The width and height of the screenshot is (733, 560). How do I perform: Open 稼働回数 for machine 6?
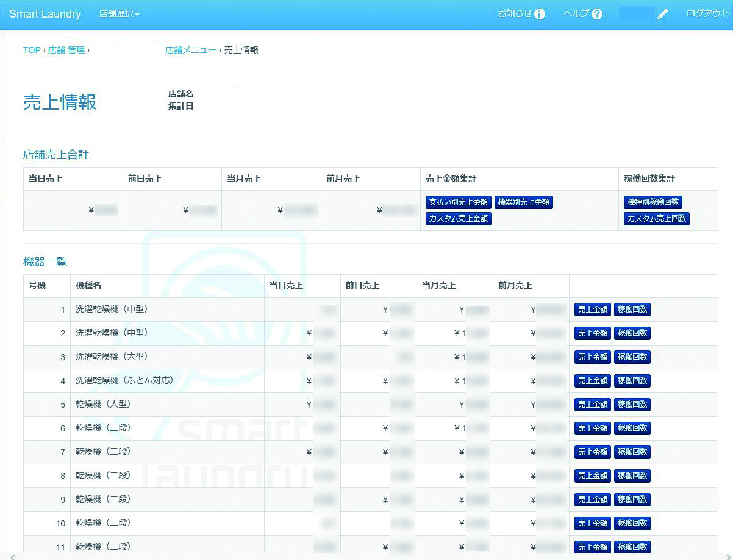pos(632,428)
